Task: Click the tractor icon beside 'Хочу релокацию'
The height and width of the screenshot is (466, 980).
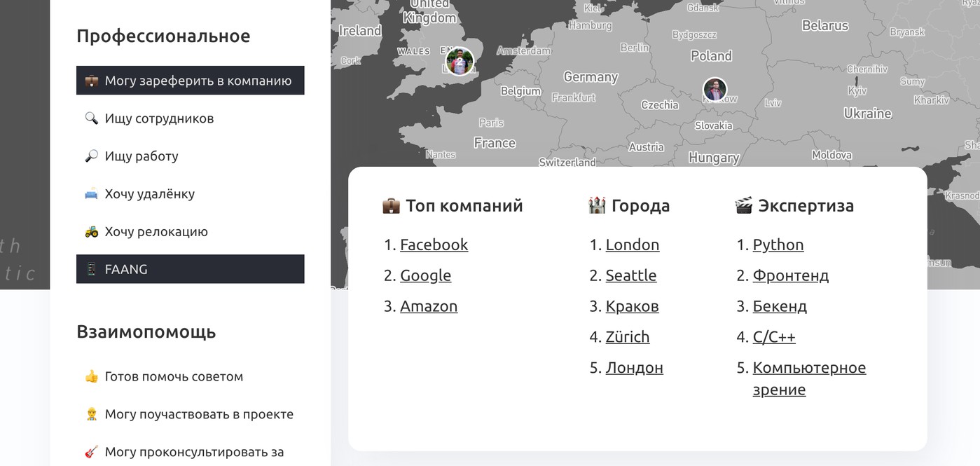Action: [91, 232]
